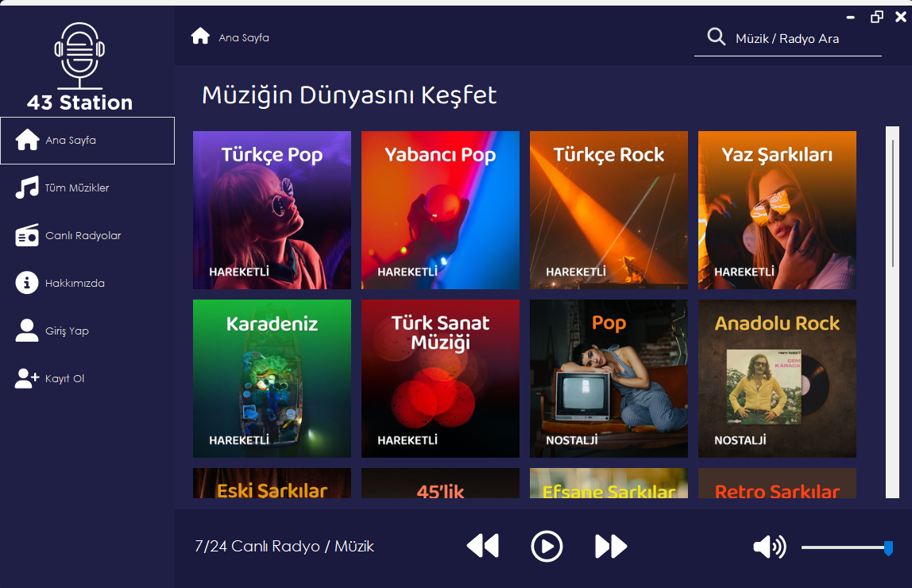Open the Anadolu Rock category tile
The image size is (912, 588).
pos(777,378)
